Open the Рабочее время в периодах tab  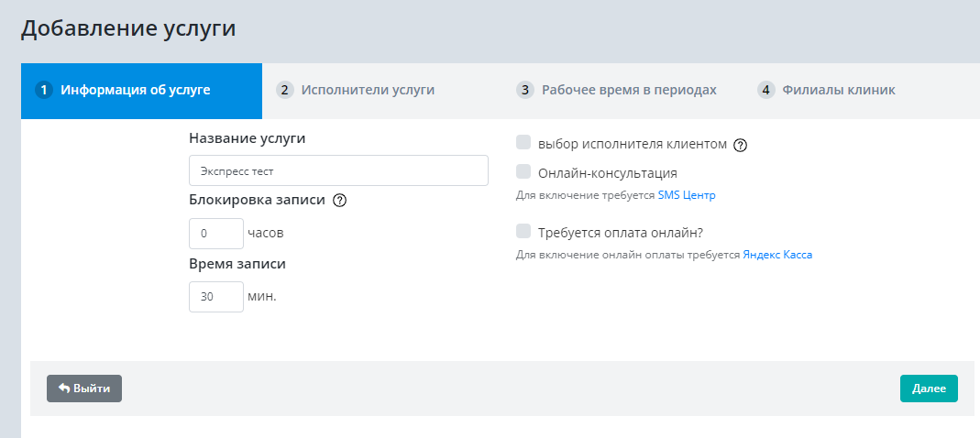tap(629, 90)
